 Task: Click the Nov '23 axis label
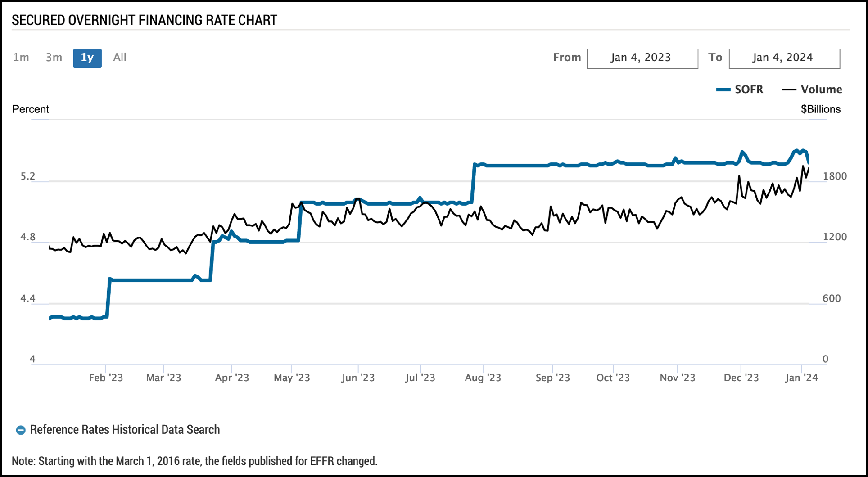(678, 378)
